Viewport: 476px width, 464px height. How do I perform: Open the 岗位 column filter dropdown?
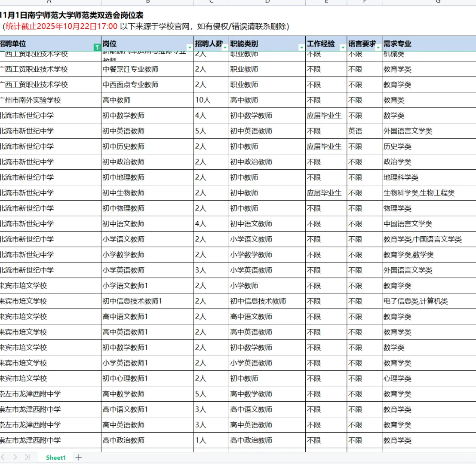(190, 47)
